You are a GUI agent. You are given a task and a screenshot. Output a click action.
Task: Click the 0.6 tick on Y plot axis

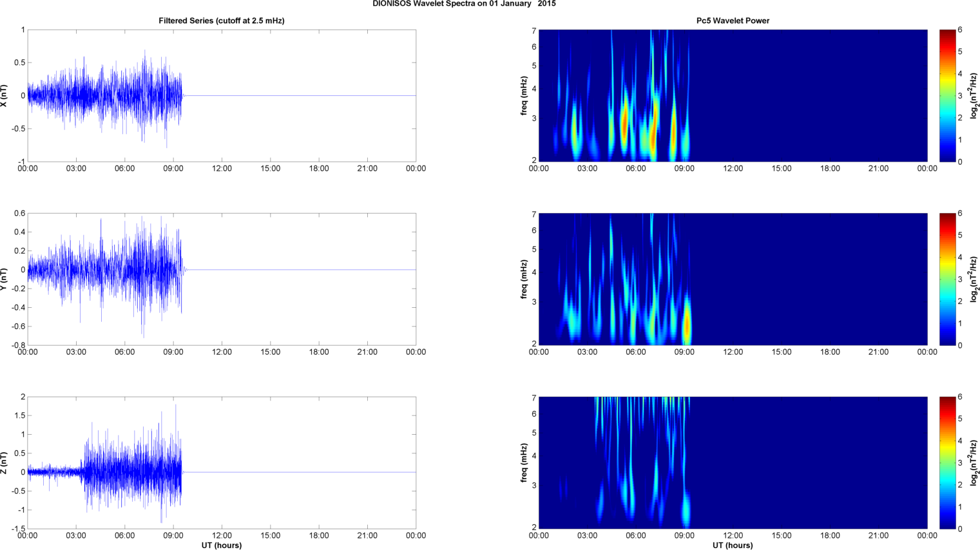click(19, 214)
